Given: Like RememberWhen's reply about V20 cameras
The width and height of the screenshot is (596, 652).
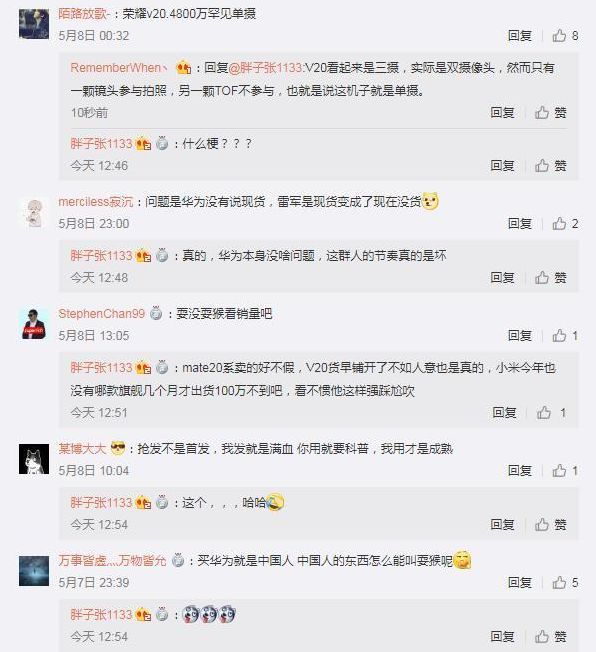Looking at the screenshot, I should 550,112.
